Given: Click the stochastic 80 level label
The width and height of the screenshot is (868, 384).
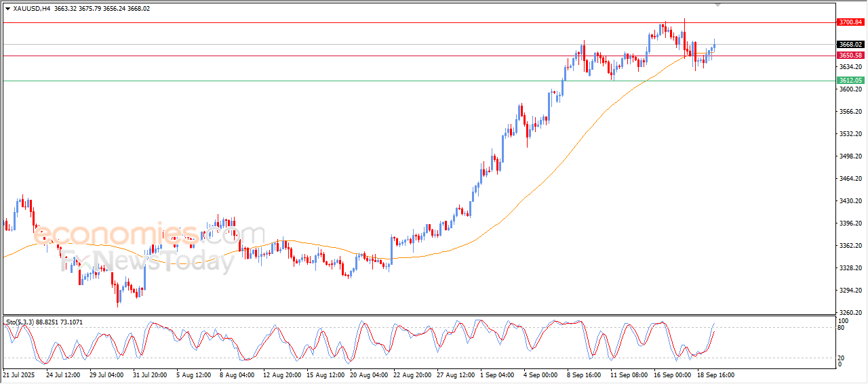Looking at the screenshot, I should pyautogui.click(x=842, y=328).
